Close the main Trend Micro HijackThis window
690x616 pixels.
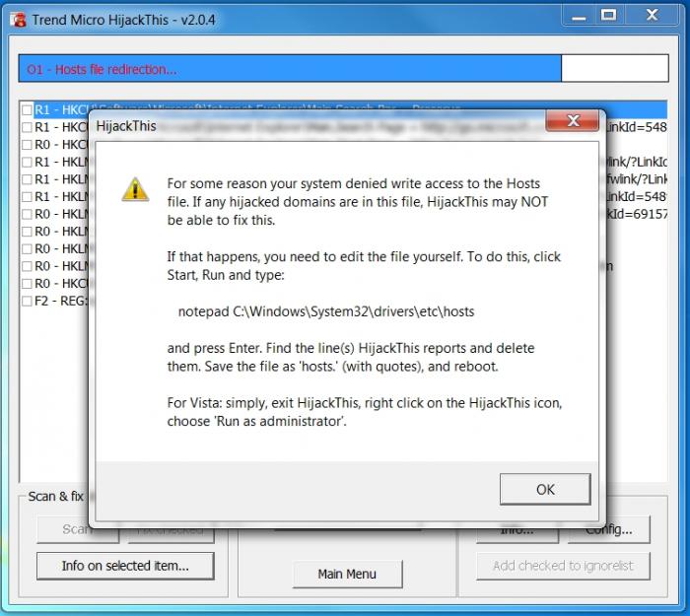[653, 16]
